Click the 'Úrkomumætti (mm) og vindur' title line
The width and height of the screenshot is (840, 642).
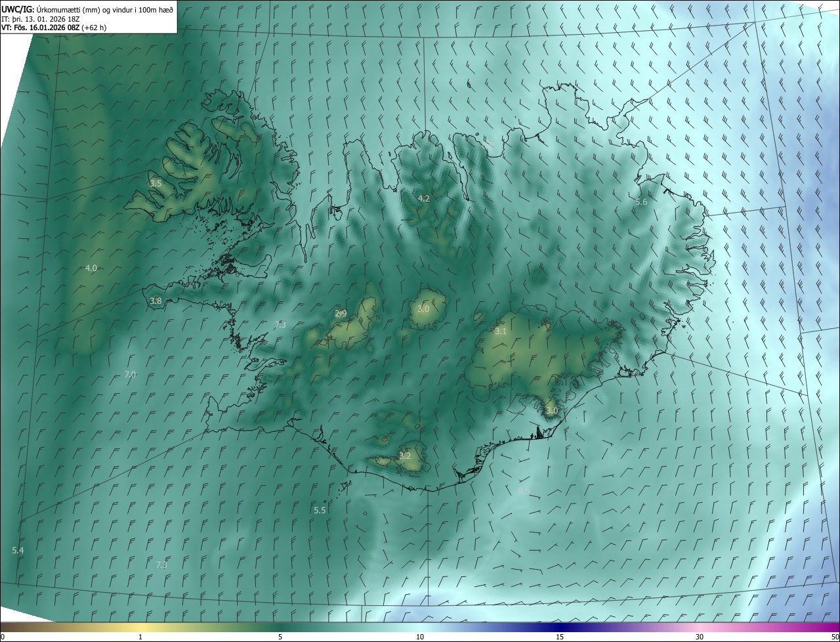click(x=87, y=9)
